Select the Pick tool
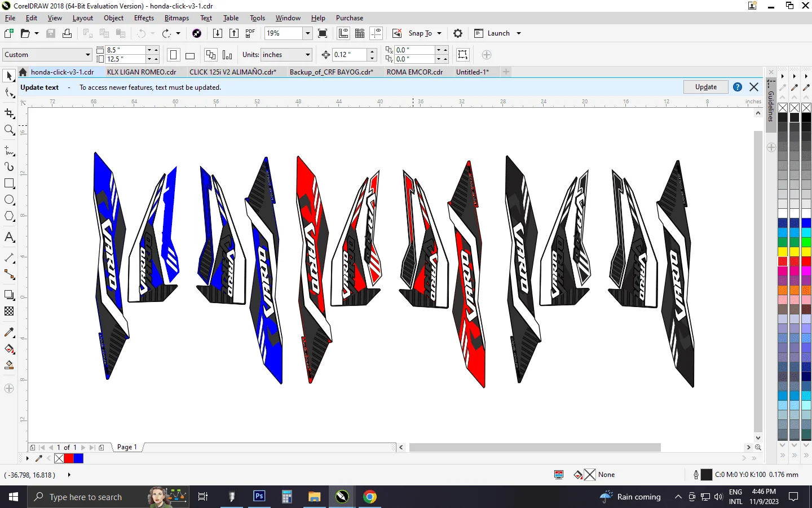812x508 pixels. point(9,76)
